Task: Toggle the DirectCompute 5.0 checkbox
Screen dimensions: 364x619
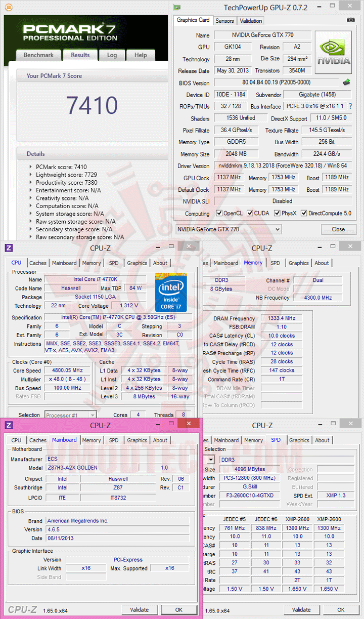Action: coord(304,213)
